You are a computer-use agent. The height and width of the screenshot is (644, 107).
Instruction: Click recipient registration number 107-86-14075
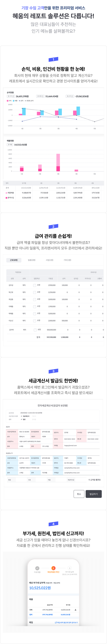24,458
